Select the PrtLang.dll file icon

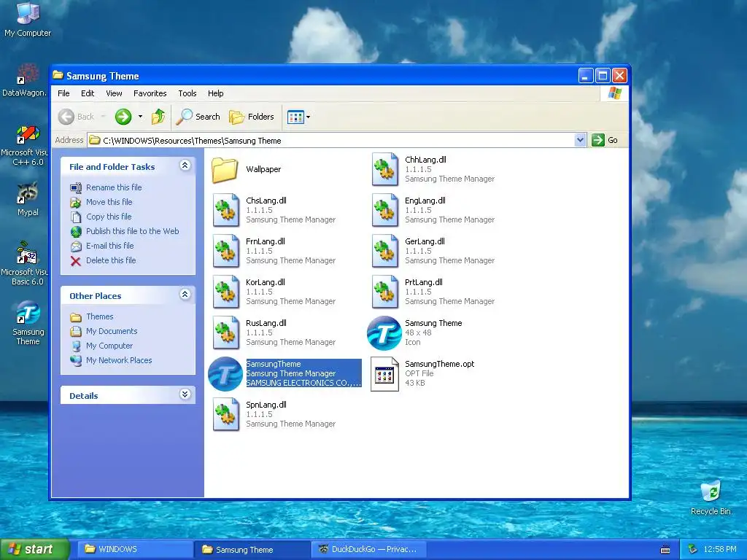(385, 292)
